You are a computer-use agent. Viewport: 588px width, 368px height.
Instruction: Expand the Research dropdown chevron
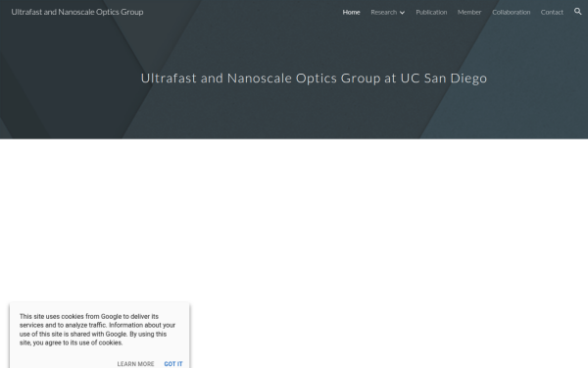point(402,13)
